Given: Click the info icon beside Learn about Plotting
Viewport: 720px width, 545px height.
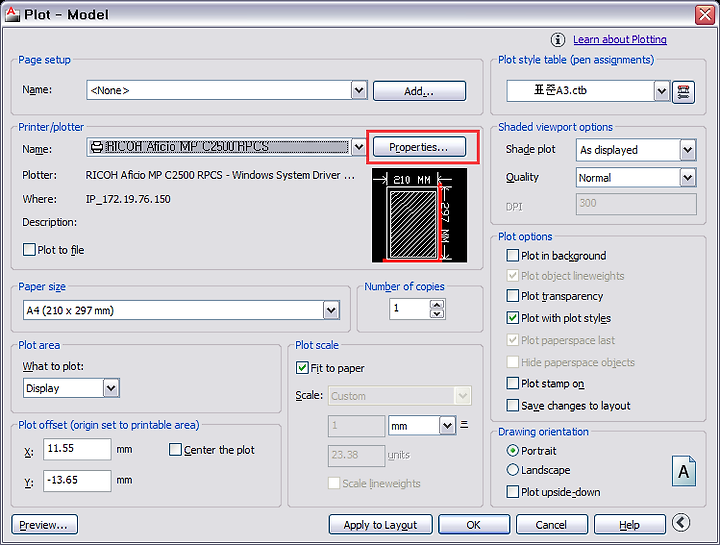Looking at the screenshot, I should point(557,40).
